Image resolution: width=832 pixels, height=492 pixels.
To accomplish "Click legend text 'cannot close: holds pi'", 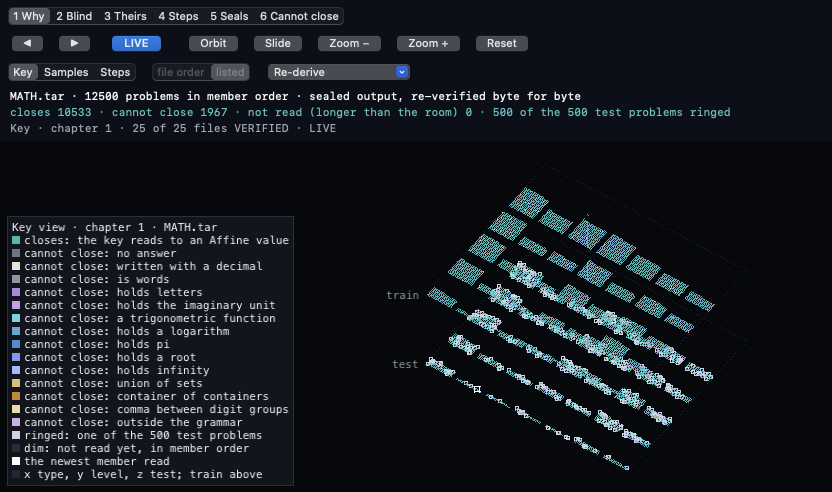I will pyautogui.click(x=97, y=344).
